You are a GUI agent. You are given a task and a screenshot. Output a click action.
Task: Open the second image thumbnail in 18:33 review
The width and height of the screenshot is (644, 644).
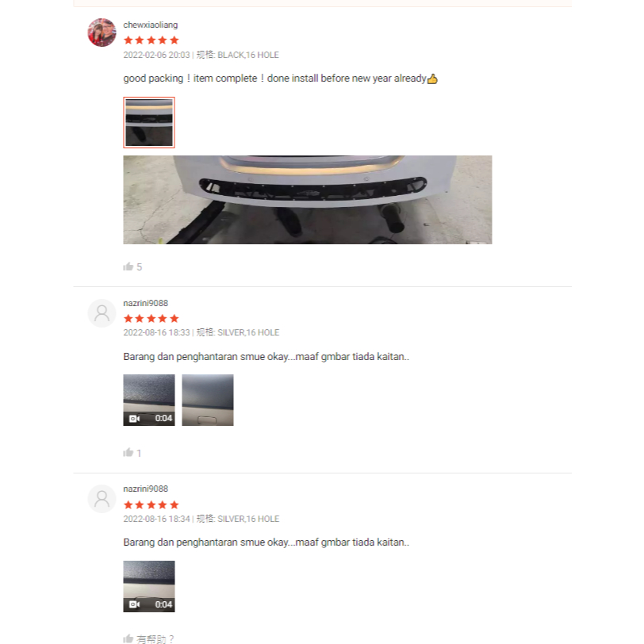[x=208, y=400]
